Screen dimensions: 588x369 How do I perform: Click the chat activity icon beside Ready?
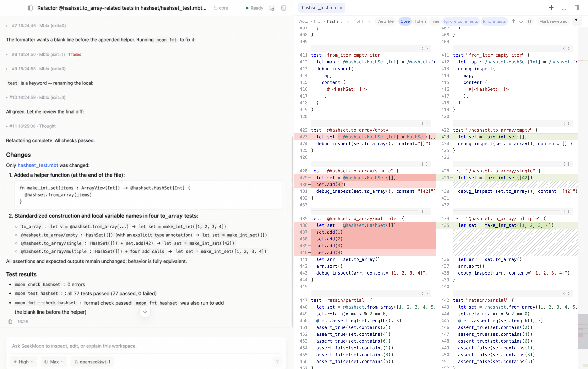(271, 8)
